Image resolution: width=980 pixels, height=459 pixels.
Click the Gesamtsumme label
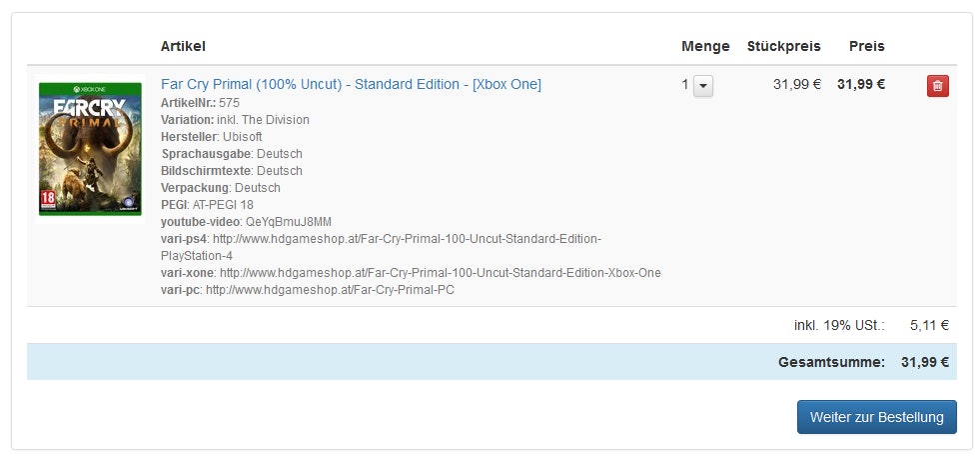click(x=831, y=362)
